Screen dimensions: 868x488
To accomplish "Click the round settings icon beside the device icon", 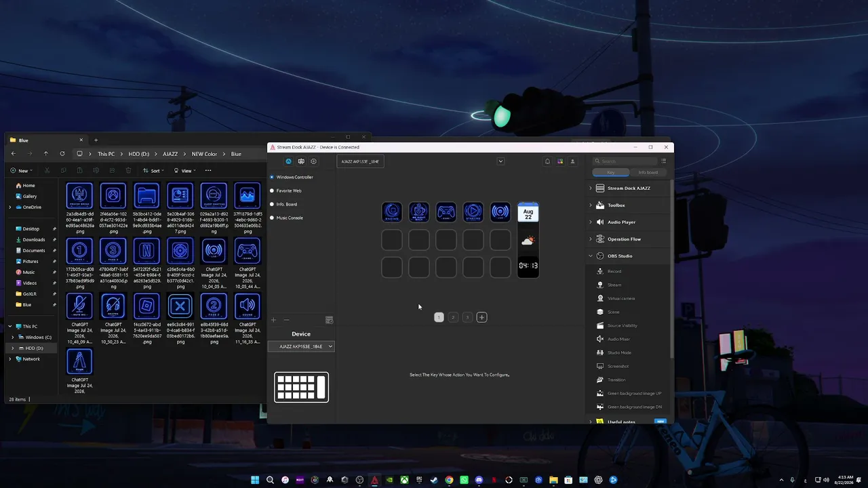I will tap(313, 161).
